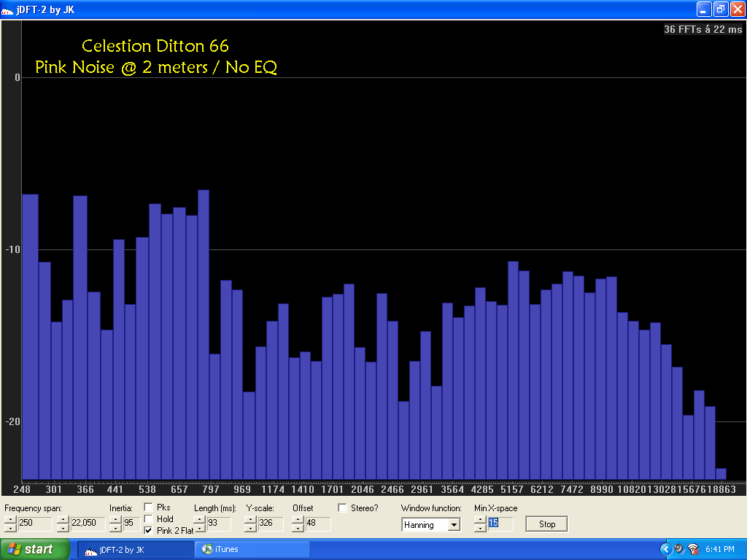Decrease the Offset value

[298, 528]
